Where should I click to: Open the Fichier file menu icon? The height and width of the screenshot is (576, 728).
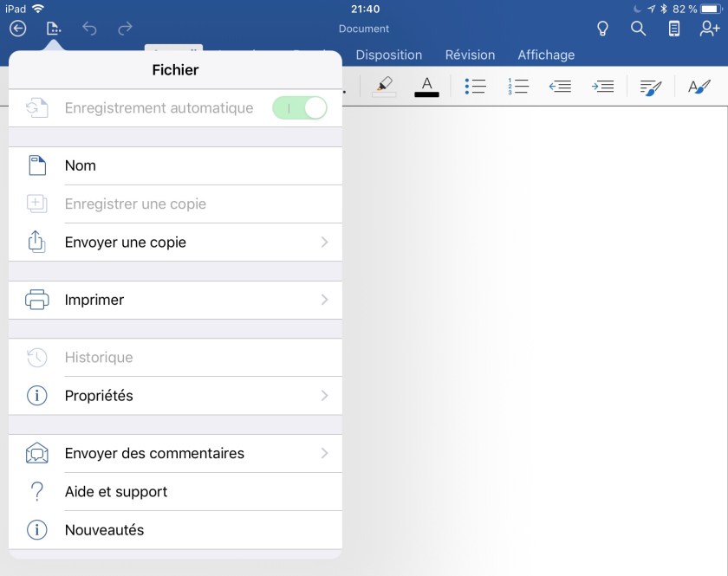[54, 29]
